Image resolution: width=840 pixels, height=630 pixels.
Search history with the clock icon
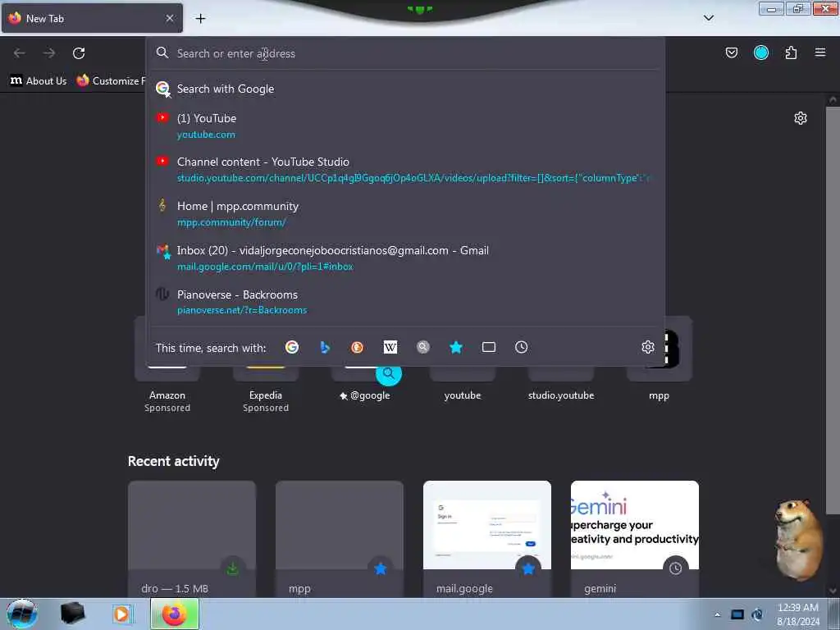tap(521, 347)
